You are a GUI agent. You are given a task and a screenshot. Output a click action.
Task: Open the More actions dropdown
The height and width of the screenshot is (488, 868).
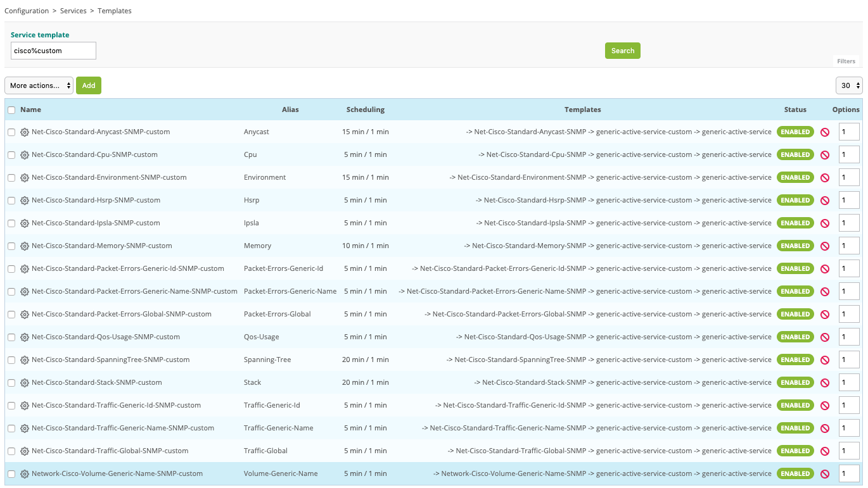point(39,85)
